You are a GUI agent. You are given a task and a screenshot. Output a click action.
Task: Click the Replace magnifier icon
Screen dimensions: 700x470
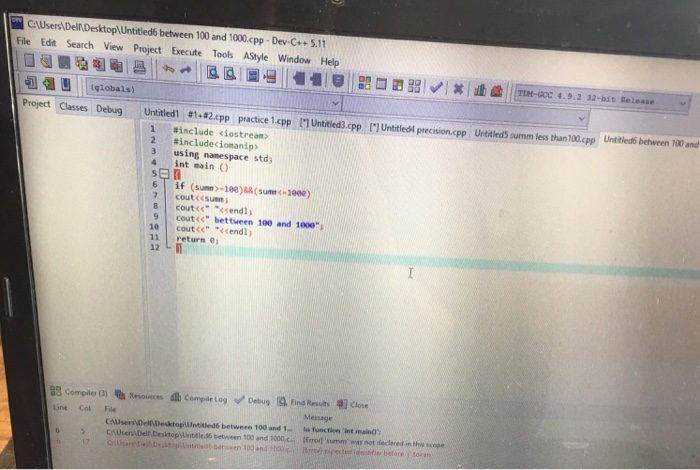coord(230,73)
